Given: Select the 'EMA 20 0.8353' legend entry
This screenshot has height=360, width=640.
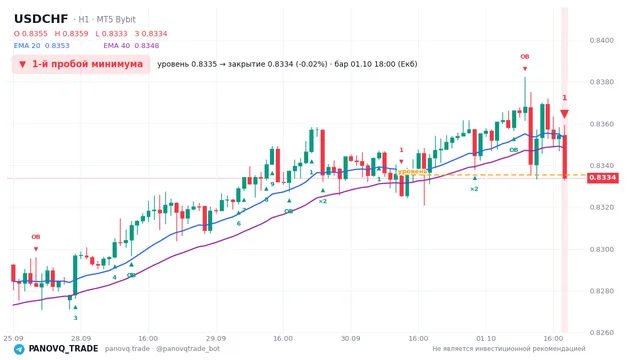Looking at the screenshot, I should (x=42, y=46).
